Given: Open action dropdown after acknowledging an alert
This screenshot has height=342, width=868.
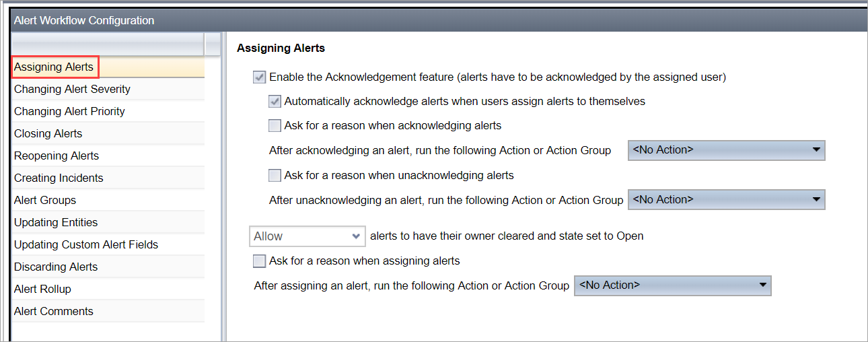Looking at the screenshot, I should coord(726,150).
